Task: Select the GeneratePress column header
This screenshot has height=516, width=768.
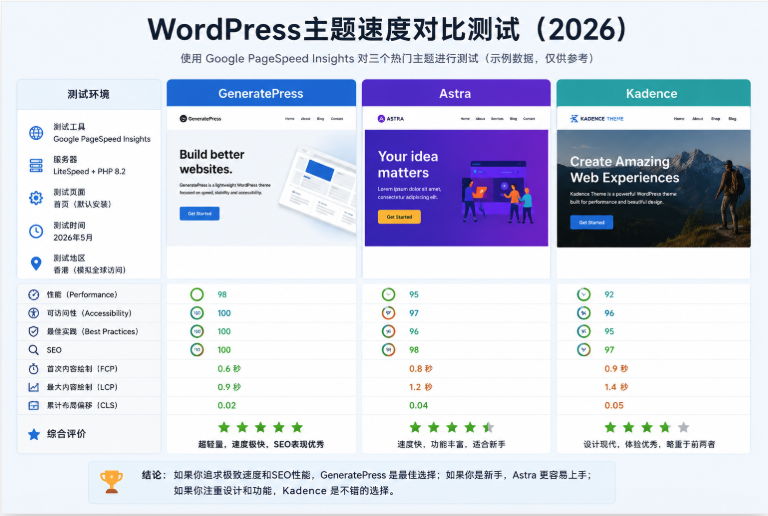Action: pos(261,93)
